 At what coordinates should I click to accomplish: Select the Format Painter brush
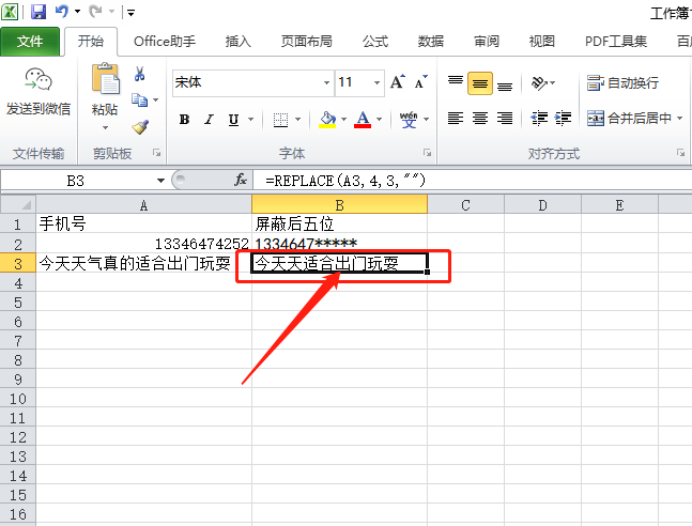pos(140,128)
